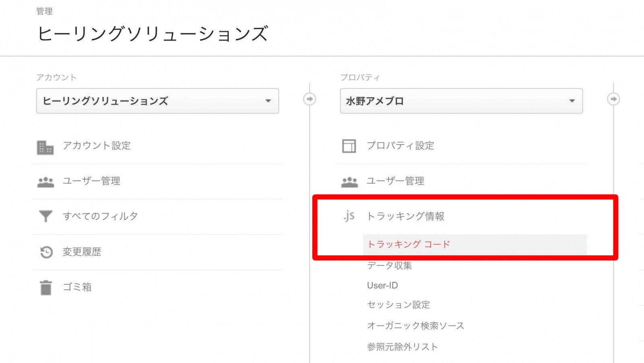Click the trash can icon beside ゴミ箱

46,288
